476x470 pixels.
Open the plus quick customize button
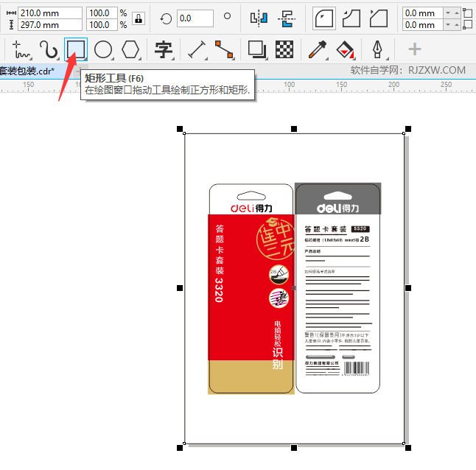point(415,49)
